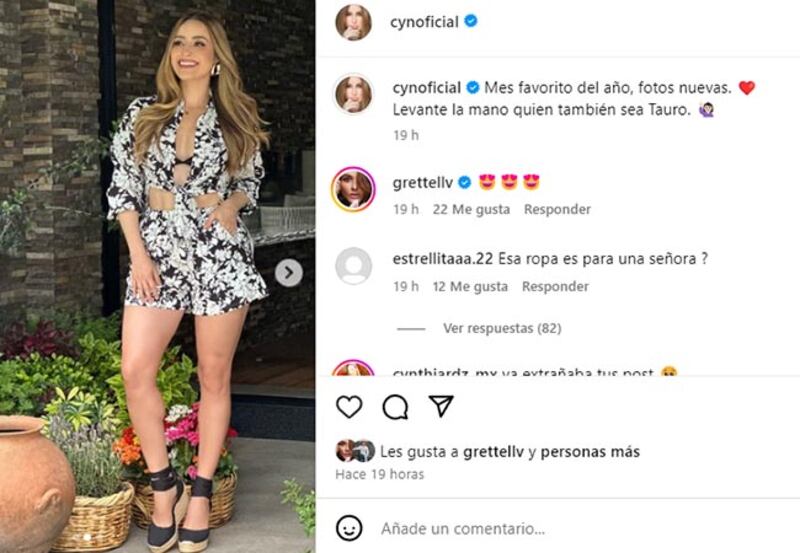Click estrellitaaa.22 username link
The height and width of the screenshot is (553, 800).
click(442, 259)
